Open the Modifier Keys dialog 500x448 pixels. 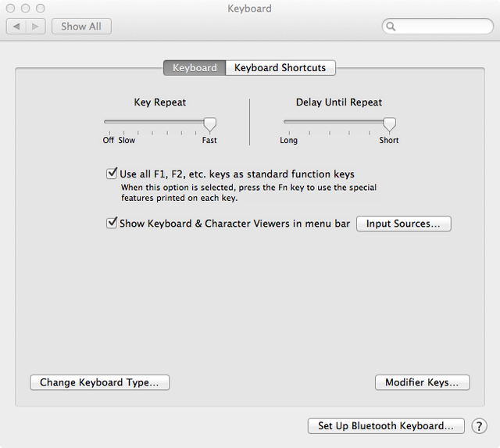(x=422, y=383)
